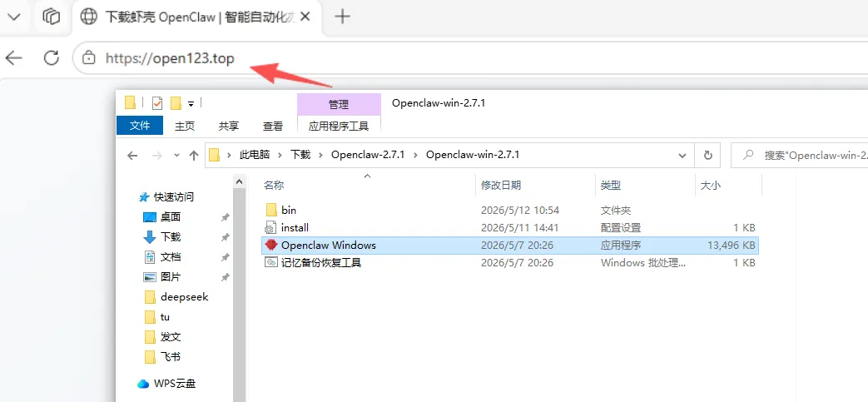Click the Windows 批处理 type cell
The width and height of the screenshot is (868, 402).
click(x=643, y=263)
